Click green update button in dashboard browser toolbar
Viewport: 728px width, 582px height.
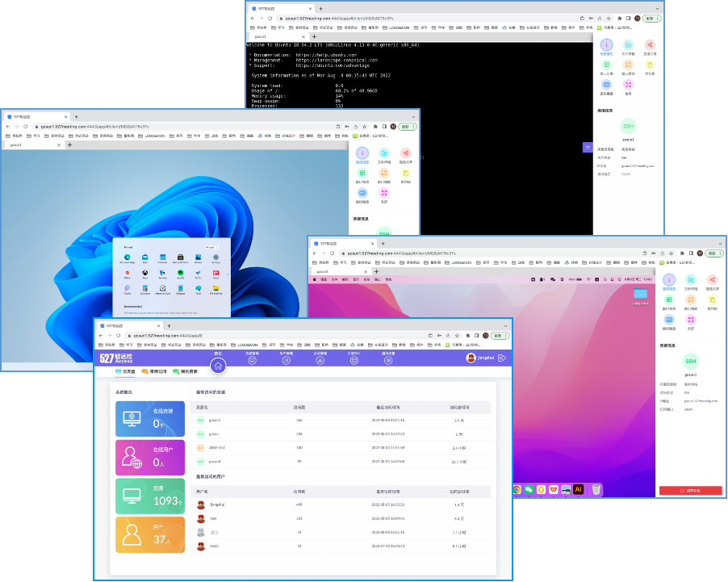pyautogui.click(x=500, y=335)
